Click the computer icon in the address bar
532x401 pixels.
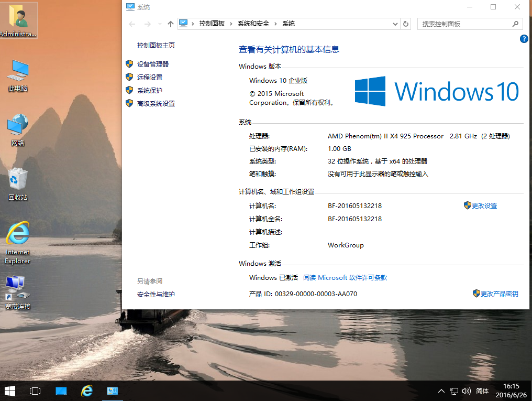[x=183, y=24]
